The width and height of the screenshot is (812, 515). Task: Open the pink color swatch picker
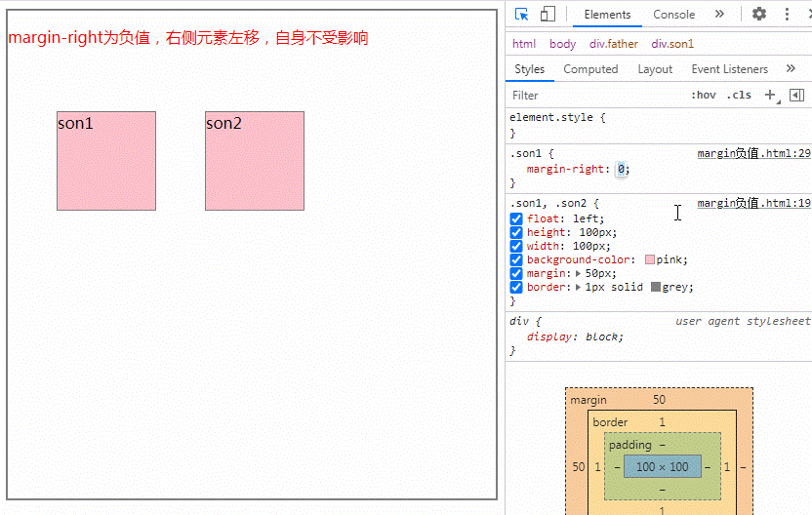pos(650,260)
